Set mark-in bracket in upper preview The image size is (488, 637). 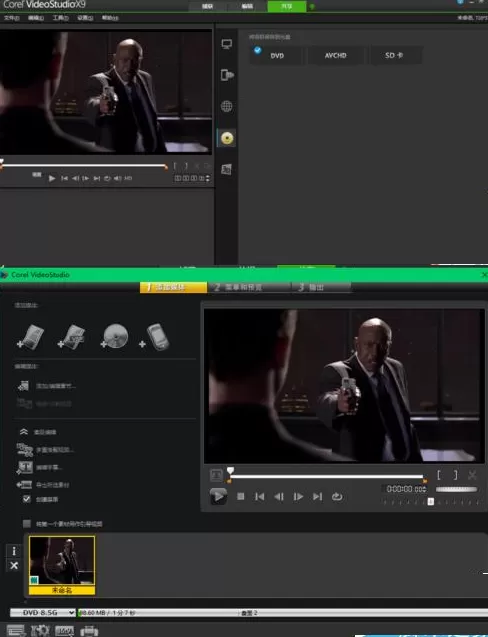click(175, 166)
